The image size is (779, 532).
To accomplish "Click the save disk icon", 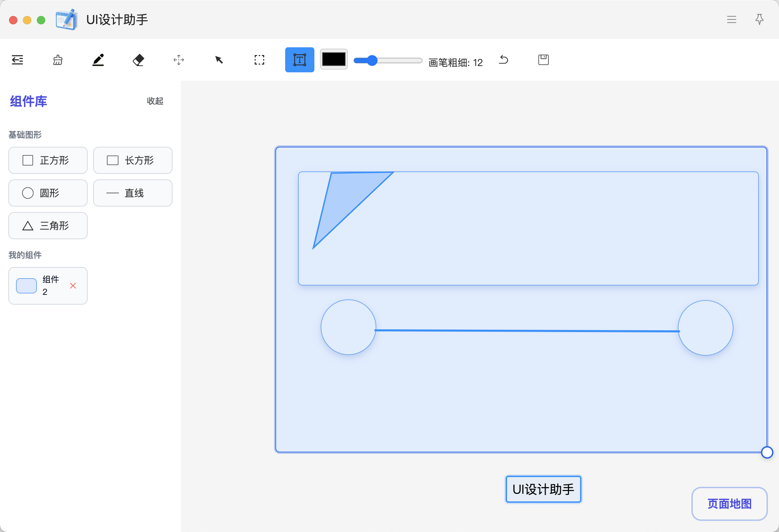I will pyautogui.click(x=543, y=60).
